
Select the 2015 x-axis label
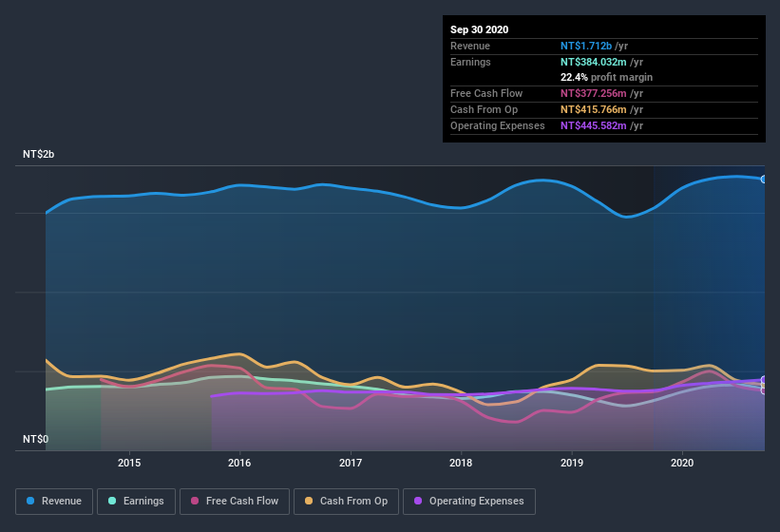pos(129,463)
